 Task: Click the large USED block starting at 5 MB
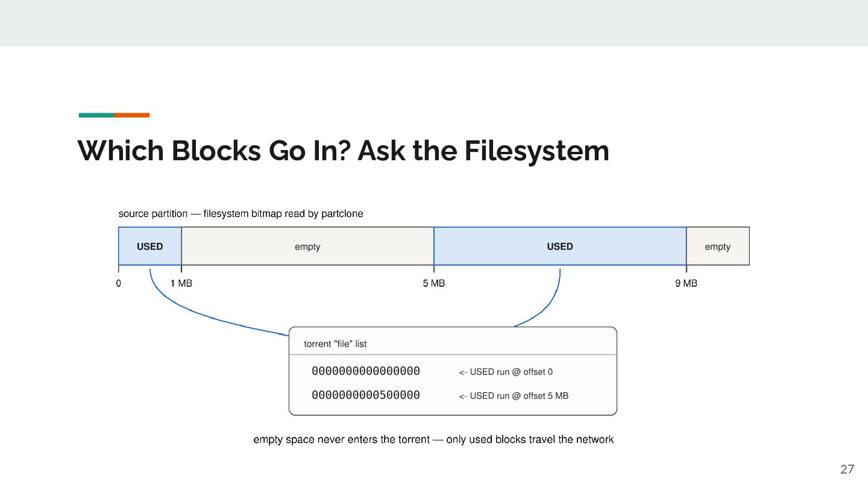click(560, 246)
